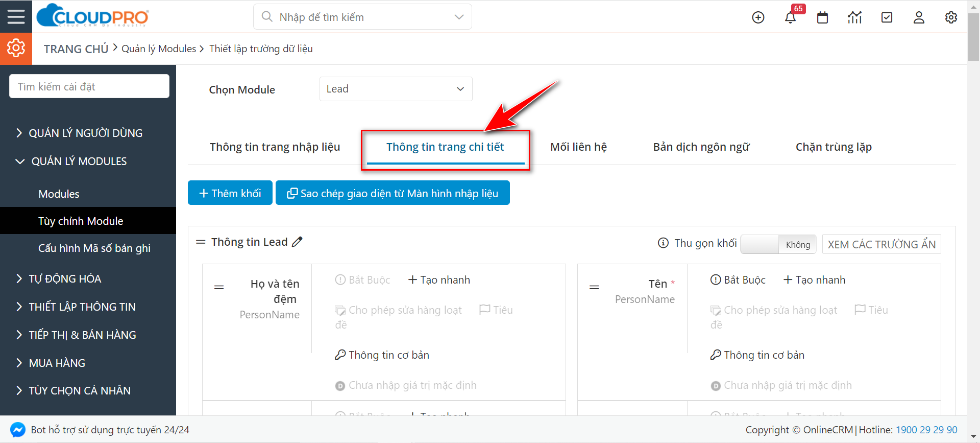Open search box dropdown arrow
The image size is (980, 443).
coord(459,17)
